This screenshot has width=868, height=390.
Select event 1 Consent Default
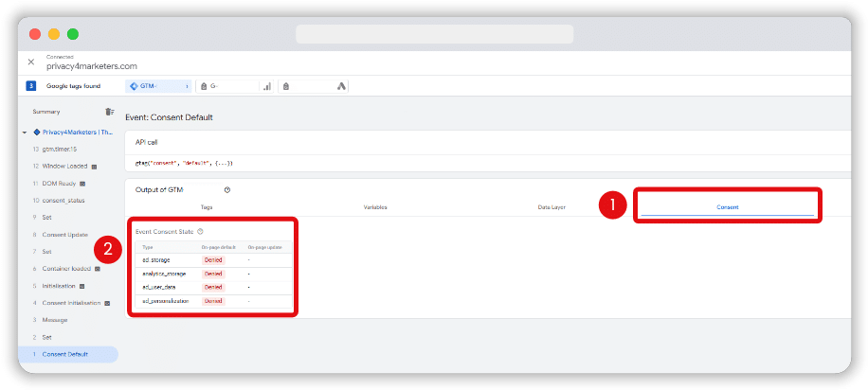pos(68,354)
